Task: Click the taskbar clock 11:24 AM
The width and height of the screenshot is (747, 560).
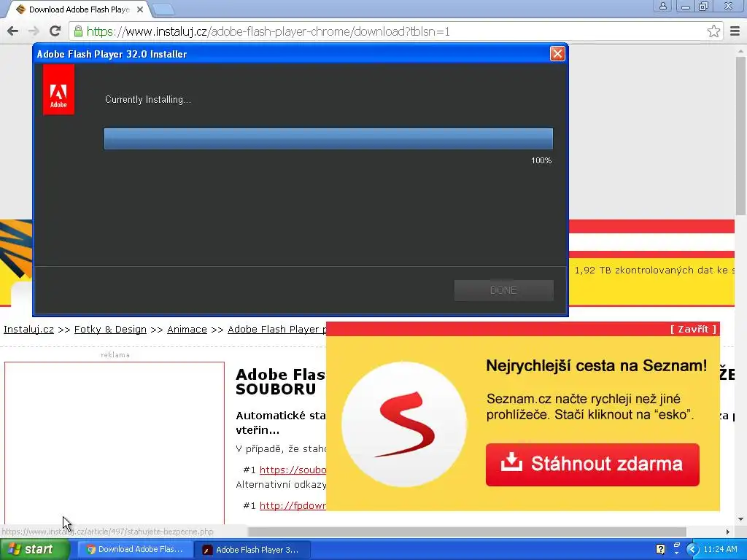Action: tap(720, 549)
